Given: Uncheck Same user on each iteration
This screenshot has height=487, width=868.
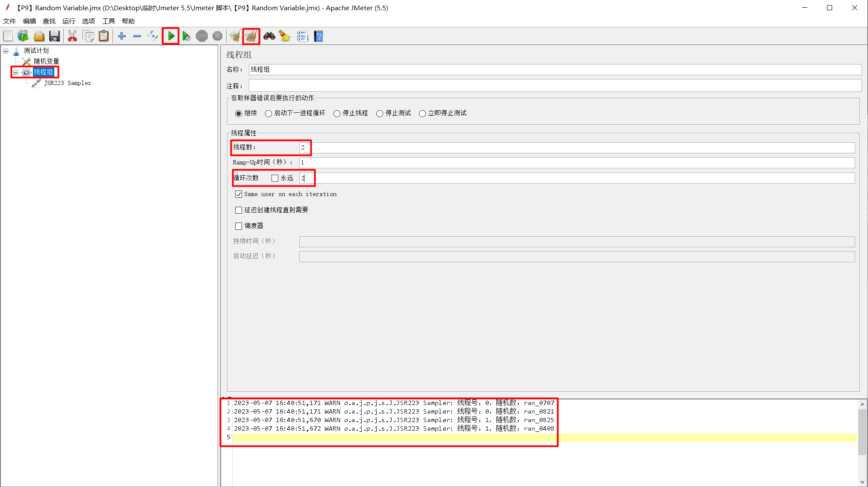Looking at the screenshot, I should [239, 194].
